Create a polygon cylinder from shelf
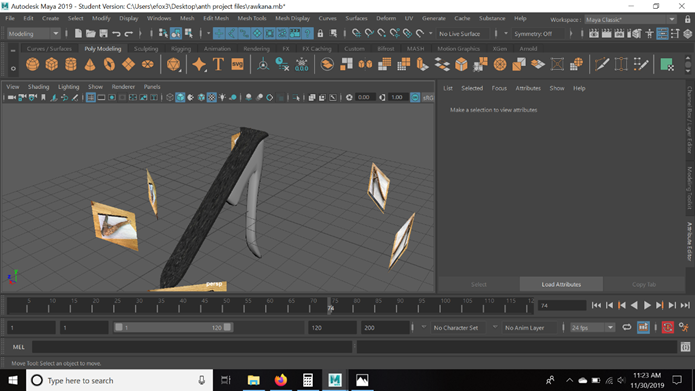695x391 pixels. click(70, 64)
